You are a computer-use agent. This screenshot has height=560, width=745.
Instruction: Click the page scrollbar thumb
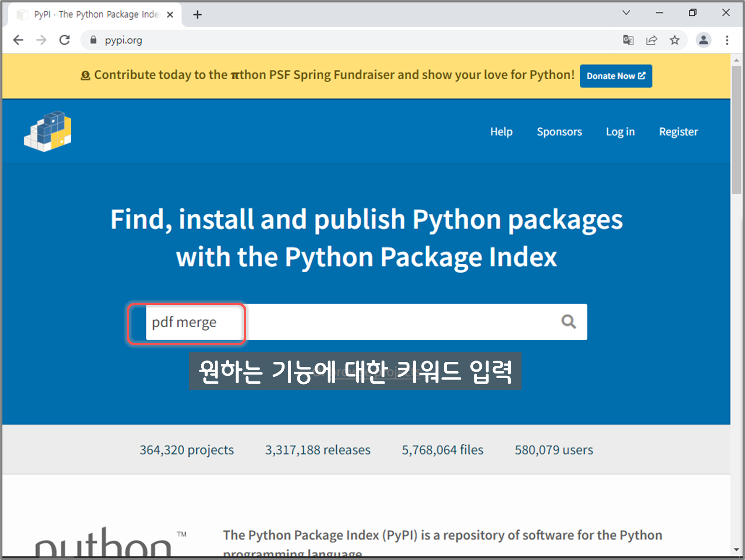click(736, 130)
